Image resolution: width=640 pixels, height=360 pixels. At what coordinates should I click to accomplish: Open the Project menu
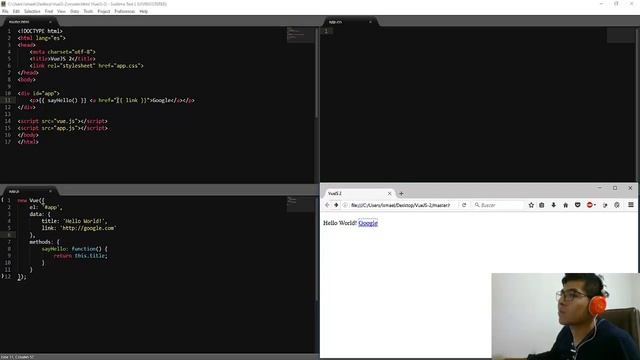104,11
